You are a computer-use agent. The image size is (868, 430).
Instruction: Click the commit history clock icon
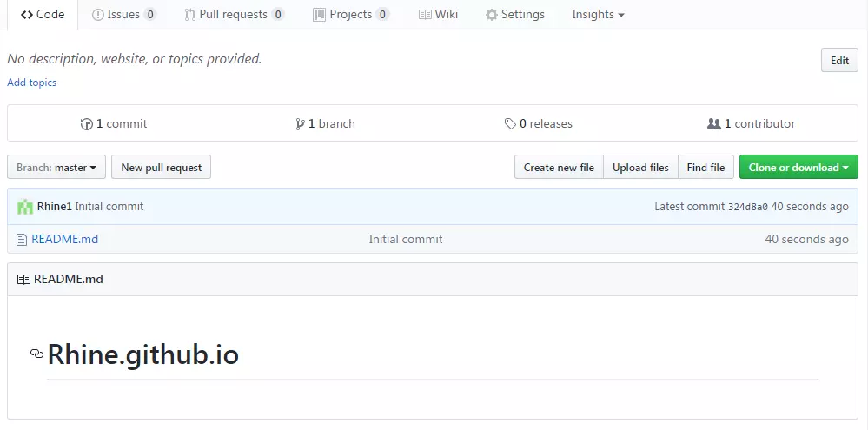[86, 124]
